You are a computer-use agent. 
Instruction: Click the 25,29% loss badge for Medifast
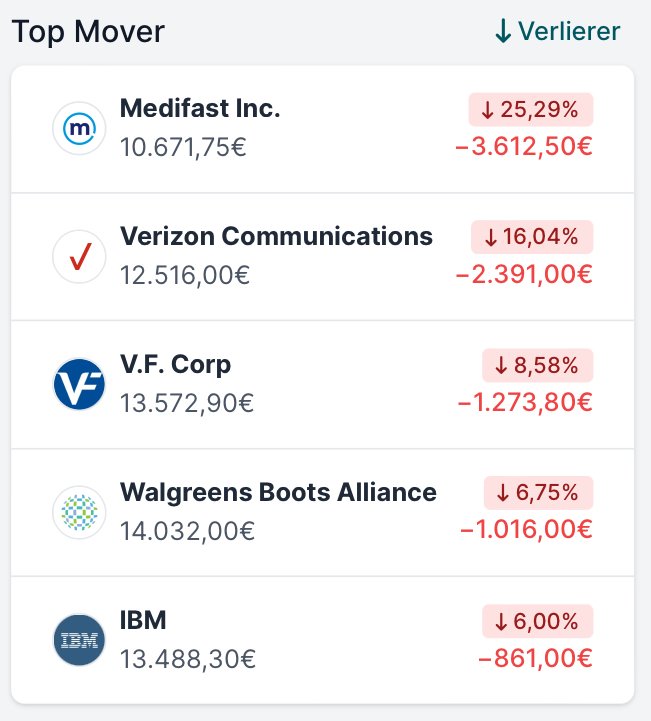531,108
